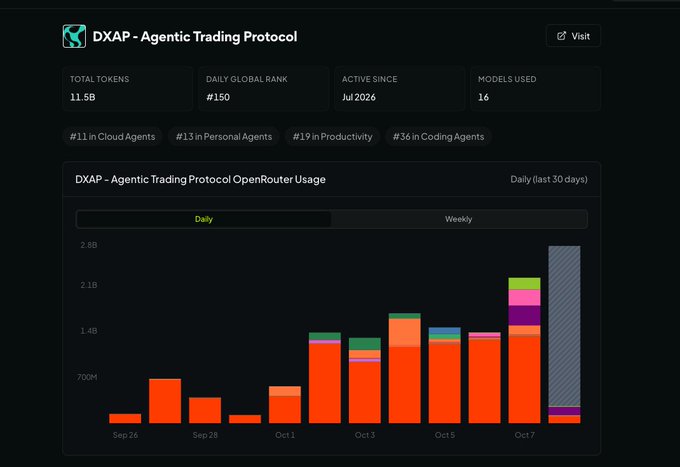
Task: Click the Active Since value Jul 2026
Action: point(359,97)
